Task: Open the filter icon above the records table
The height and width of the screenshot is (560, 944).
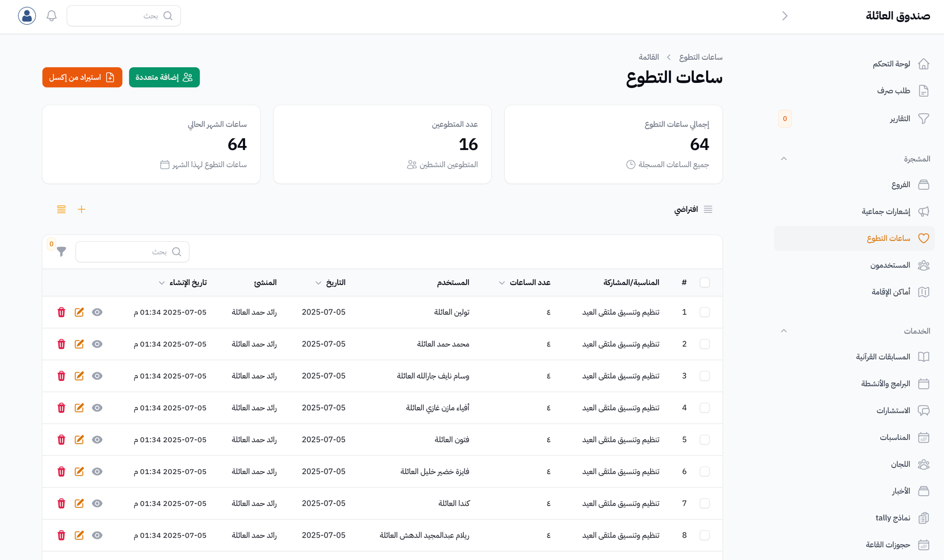Action: (x=62, y=252)
